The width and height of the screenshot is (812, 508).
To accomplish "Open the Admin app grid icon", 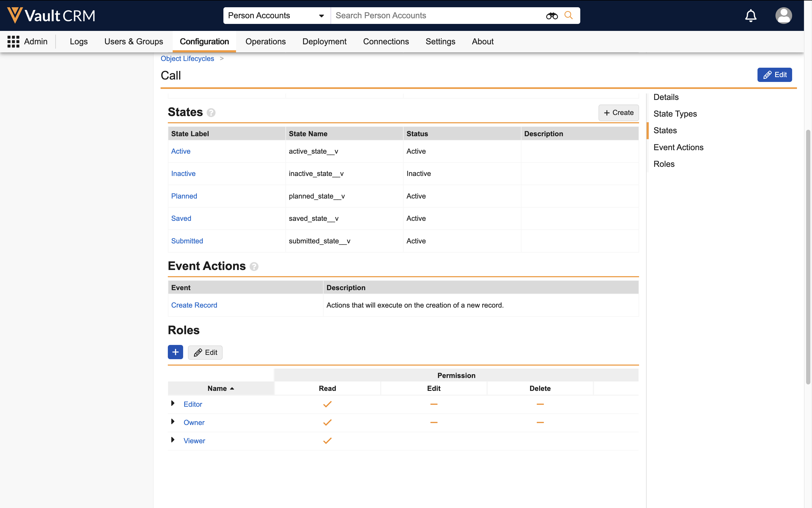I will click(x=13, y=42).
